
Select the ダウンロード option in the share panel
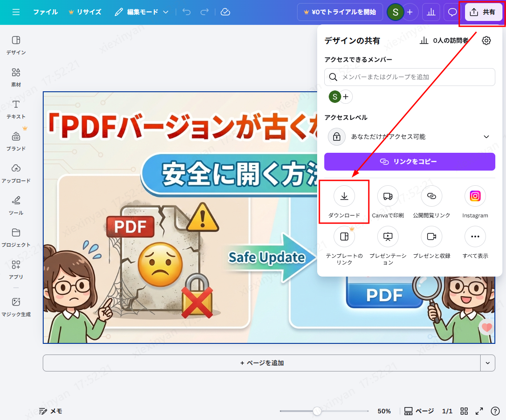coord(344,202)
